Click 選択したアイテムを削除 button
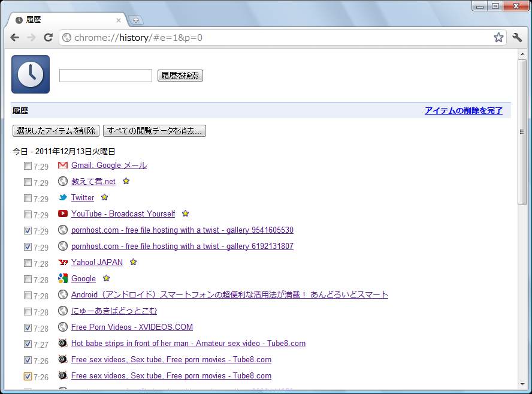The height and width of the screenshot is (394, 532). 56,131
